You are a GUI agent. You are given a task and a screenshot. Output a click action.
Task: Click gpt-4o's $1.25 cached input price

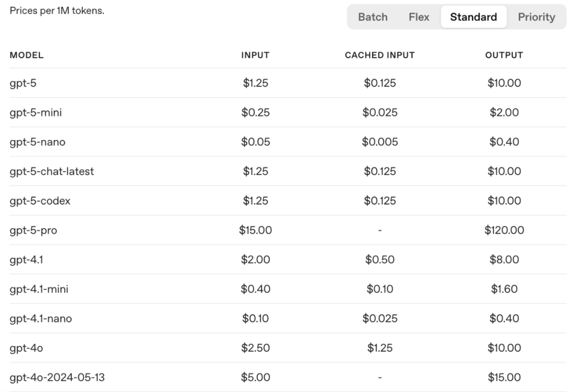click(x=380, y=348)
